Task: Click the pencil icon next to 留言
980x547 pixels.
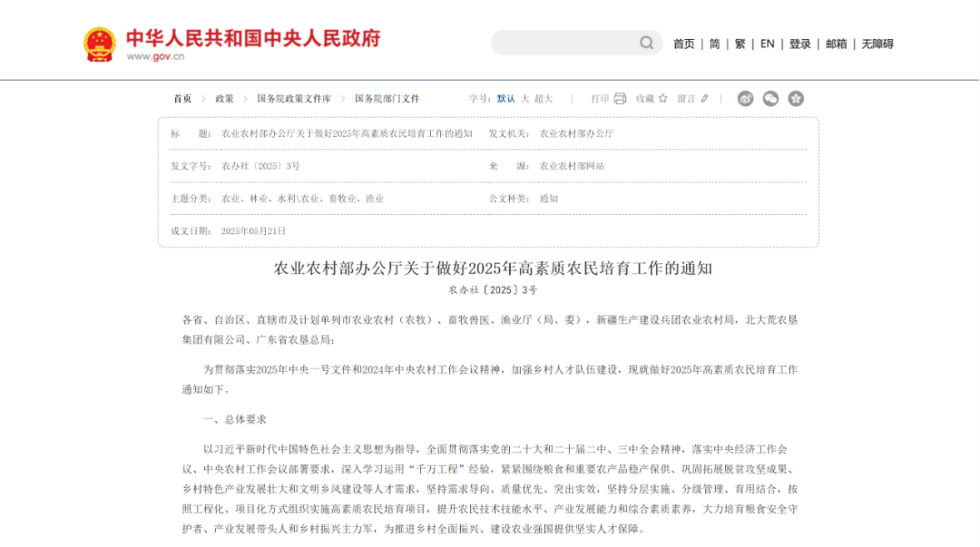Action: click(705, 99)
